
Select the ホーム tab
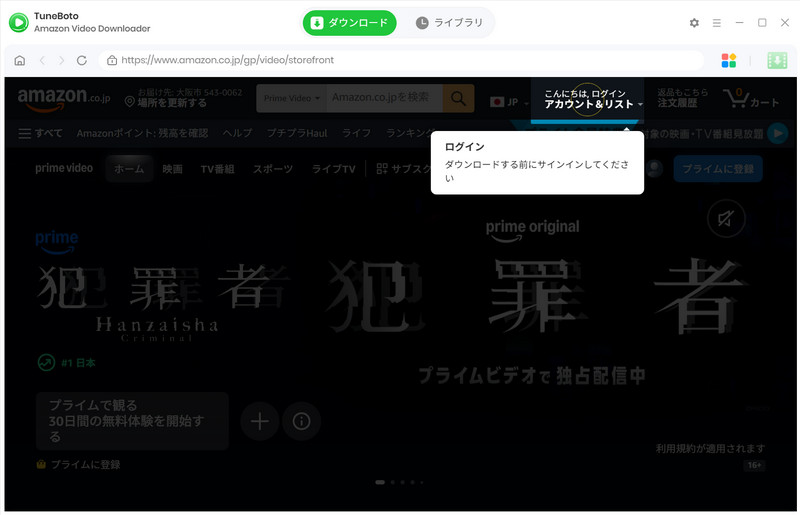[x=129, y=169]
